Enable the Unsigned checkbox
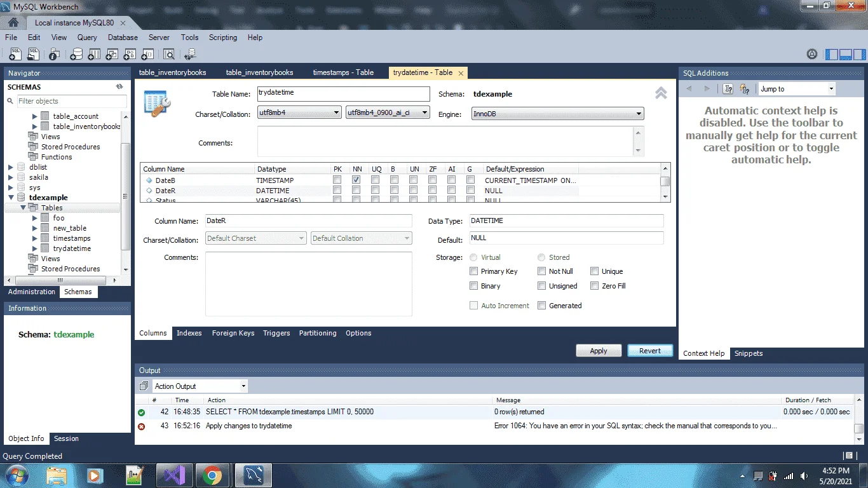868x488 pixels. [x=542, y=286]
